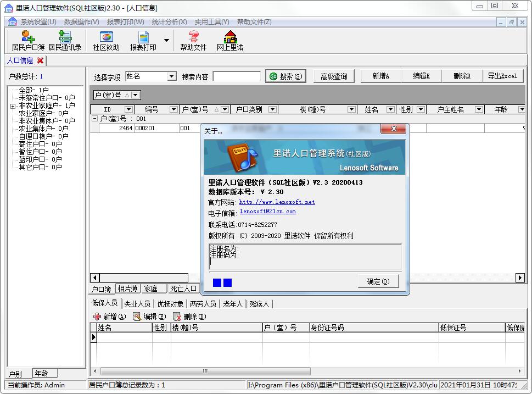Viewport: 532px width, 394px height.
Task: Open the 报表打印(W) menu
Action: pyautogui.click(x=126, y=22)
